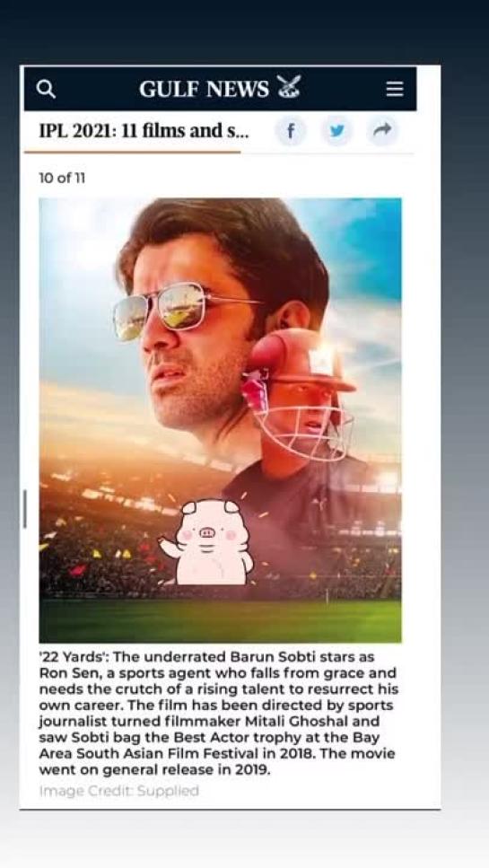The width and height of the screenshot is (489, 868).
Task: Share the article on Twitter
Action: tap(337, 132)
